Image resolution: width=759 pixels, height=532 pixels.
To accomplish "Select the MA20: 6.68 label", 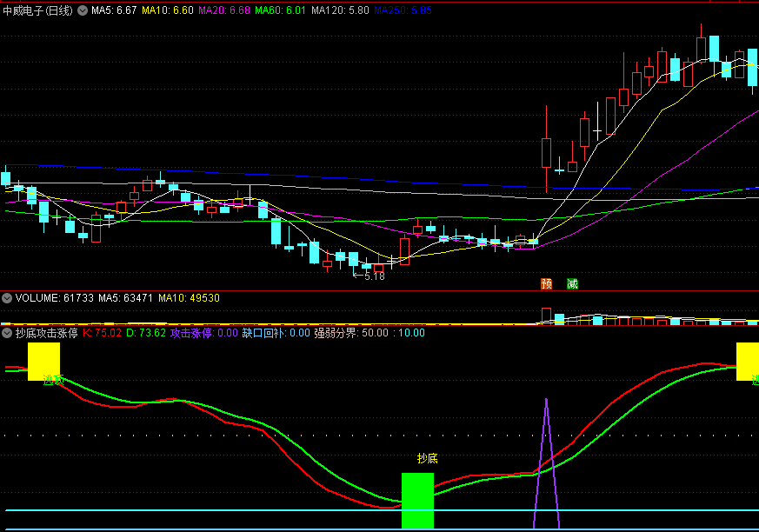I will [x=224, y=10].
